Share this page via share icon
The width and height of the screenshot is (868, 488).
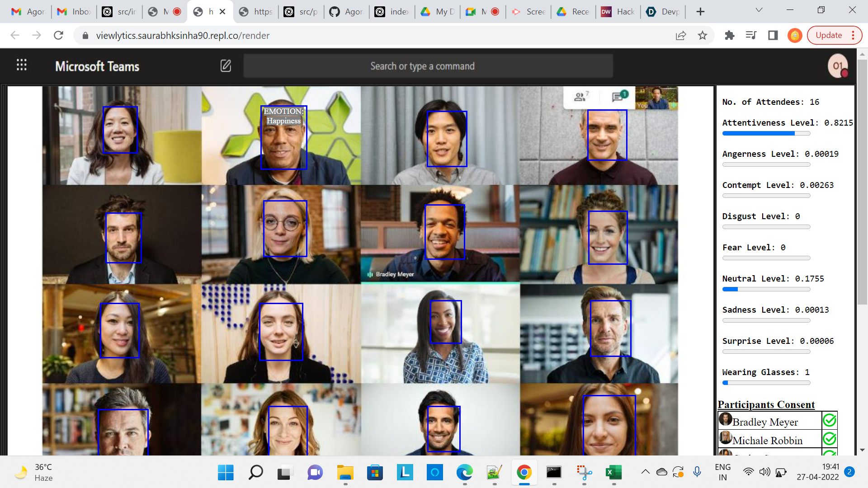pyautogui.click(x=680, y=35)
